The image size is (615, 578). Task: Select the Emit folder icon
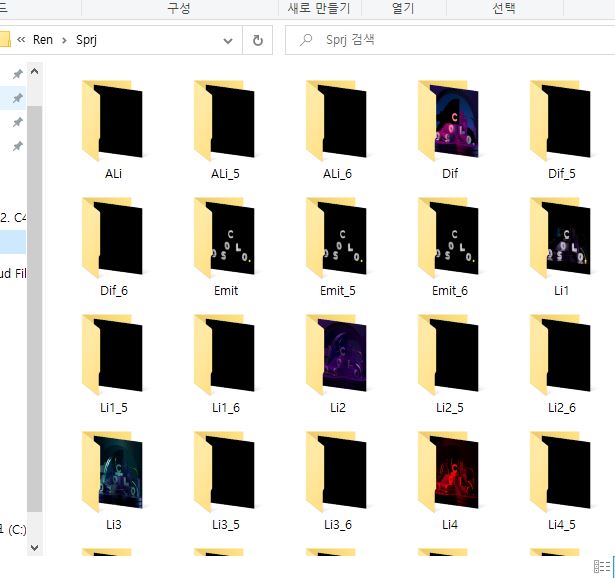tap(226, 241)
